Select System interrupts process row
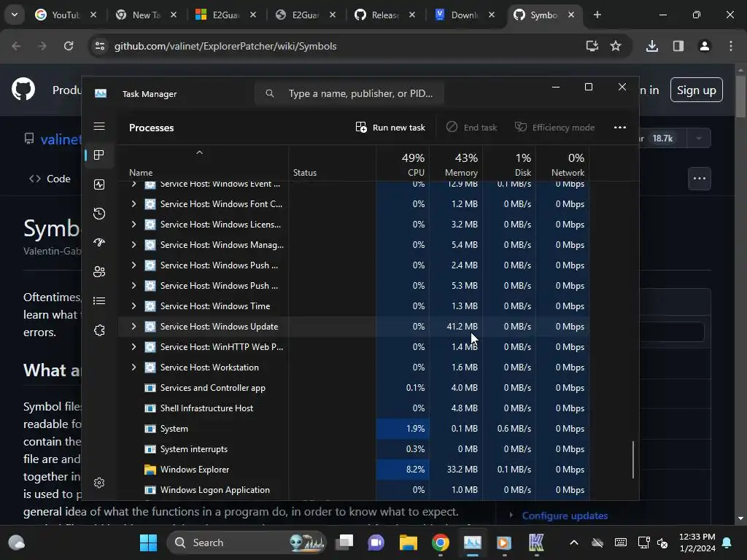The height and width of the screenshot is (560, 747). (354, 449)
